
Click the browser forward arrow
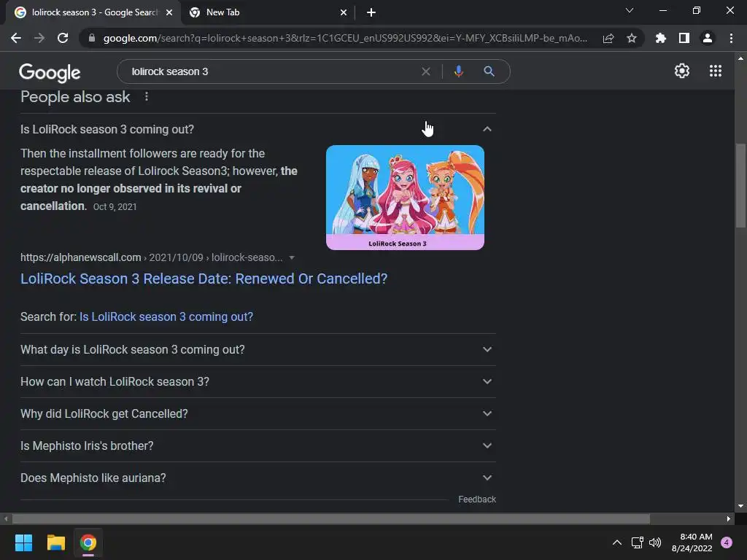tap(39, 38)
